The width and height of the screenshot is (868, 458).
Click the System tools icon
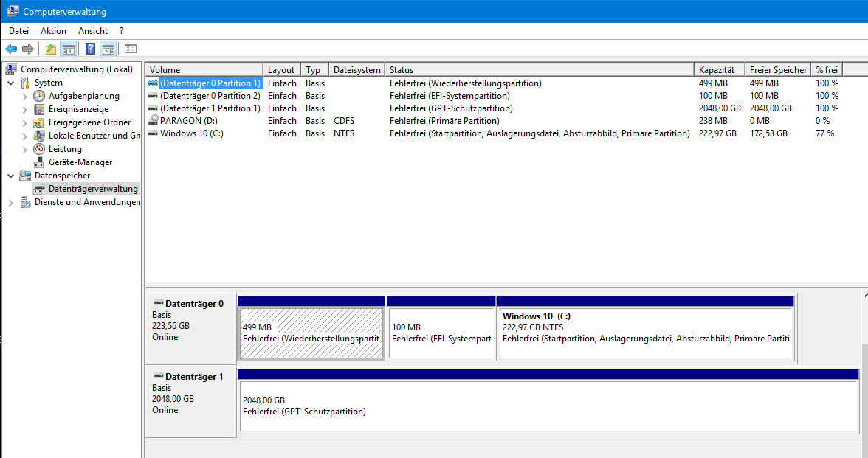pyautogui.click(x=25, y=83)
